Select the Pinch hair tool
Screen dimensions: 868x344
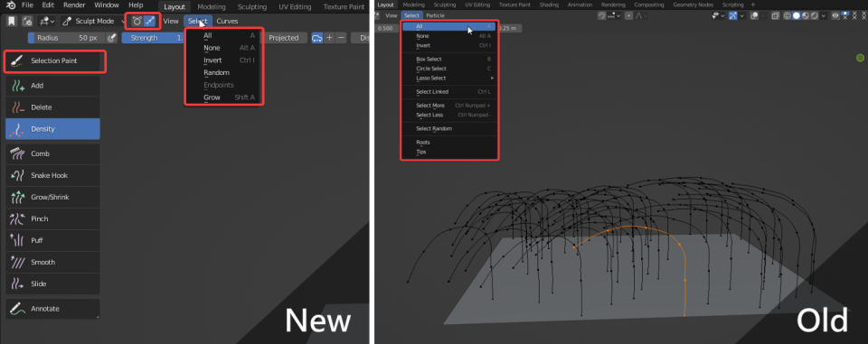53,218
